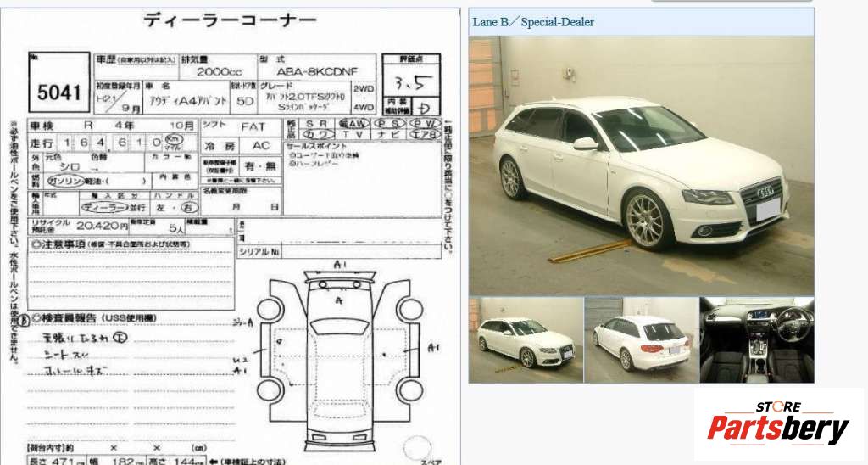Viewport: 868px width, 465px height.
Task: Click the '2000cc' displacement value
Action: click(x=219, y=71)
